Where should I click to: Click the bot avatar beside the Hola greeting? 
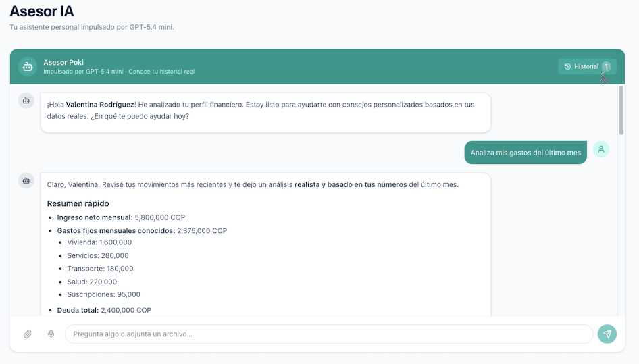coord(26,101)
